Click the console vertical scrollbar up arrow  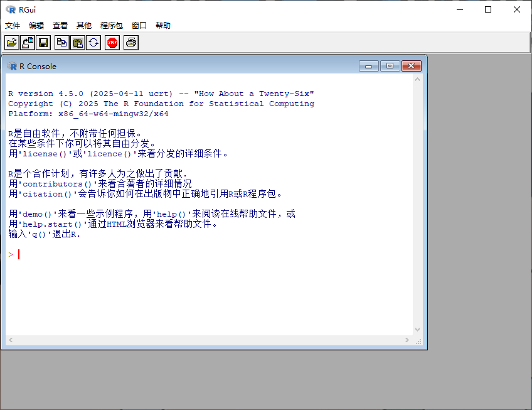click(418, 80)
